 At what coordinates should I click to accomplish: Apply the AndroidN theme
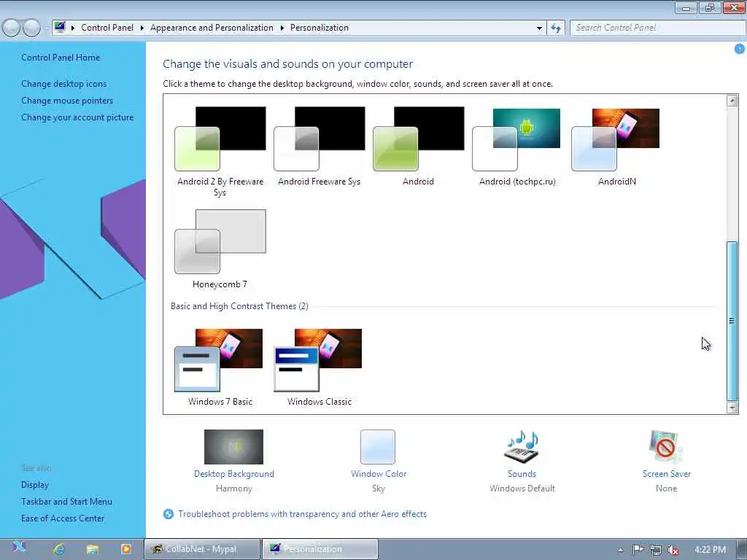tap(616, 146)
